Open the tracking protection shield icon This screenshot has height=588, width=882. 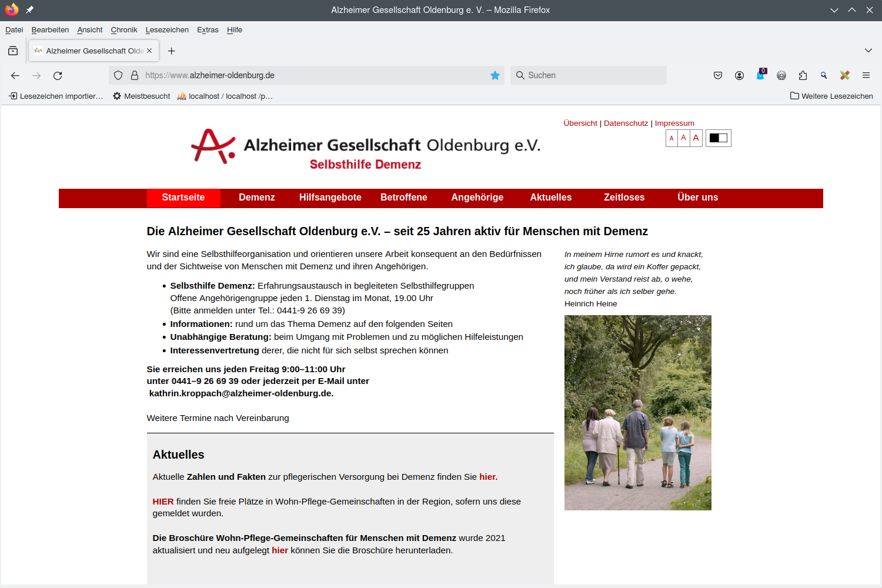point(118,75)
